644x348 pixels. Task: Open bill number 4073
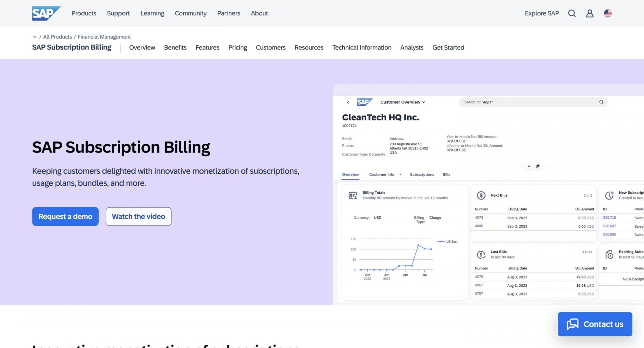pos(479,217)
